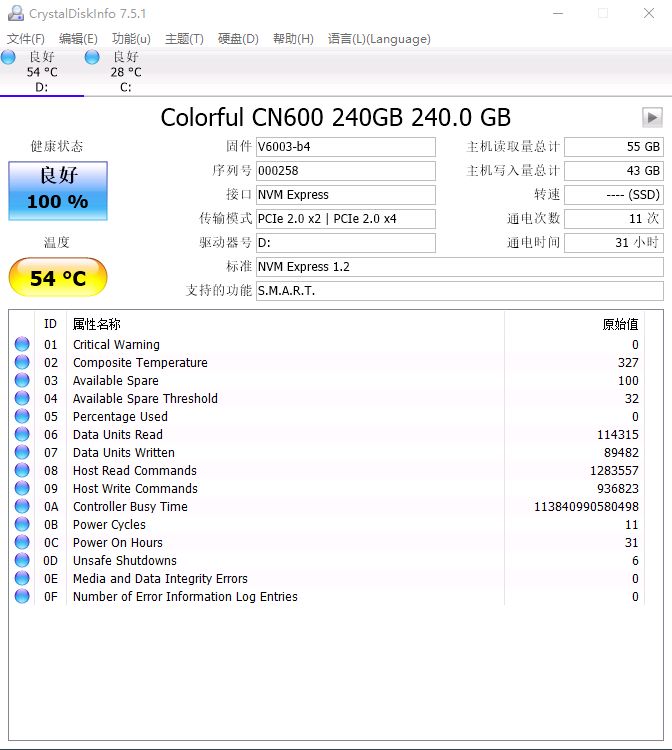Open the 编辑(E) menu
The width and height of the screenshot is (672, 750).
coord(78,39)
